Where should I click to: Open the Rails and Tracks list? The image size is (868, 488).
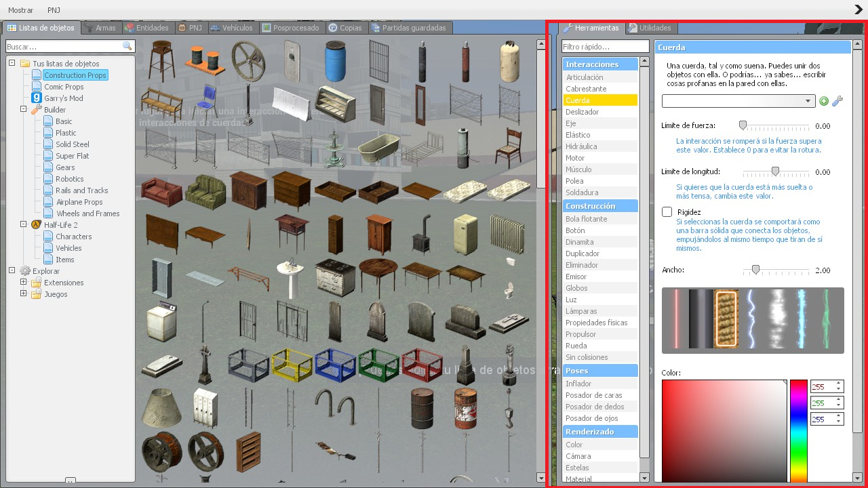[82, 190]
